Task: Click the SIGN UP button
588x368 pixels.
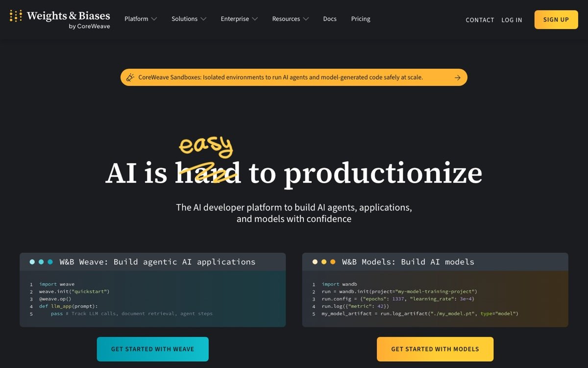Action: (556, 20)
